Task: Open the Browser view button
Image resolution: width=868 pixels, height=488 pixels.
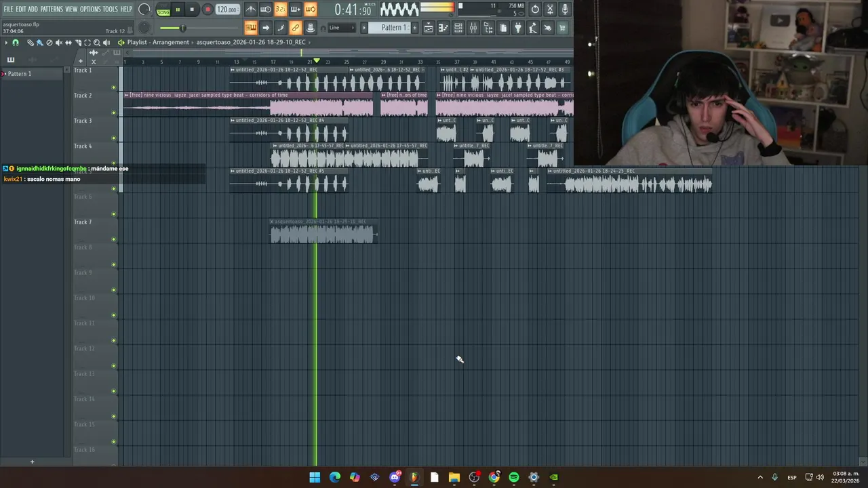Action: [x=488, y=28]
